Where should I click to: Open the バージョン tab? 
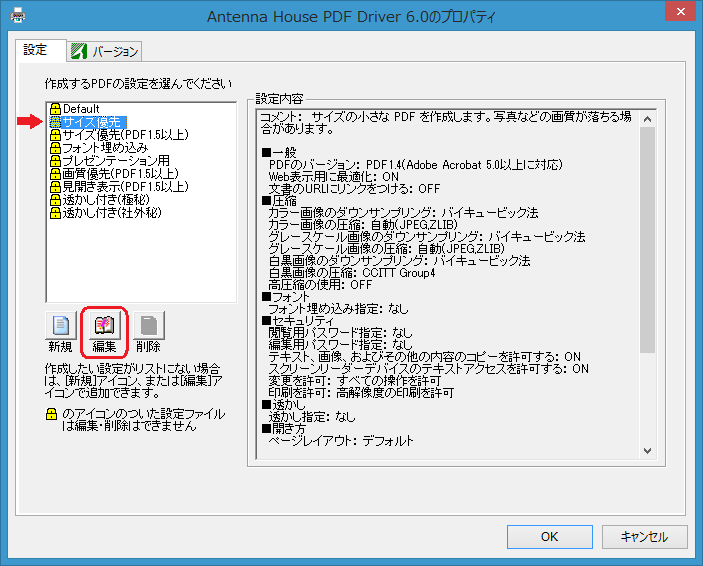pos(105,52)
